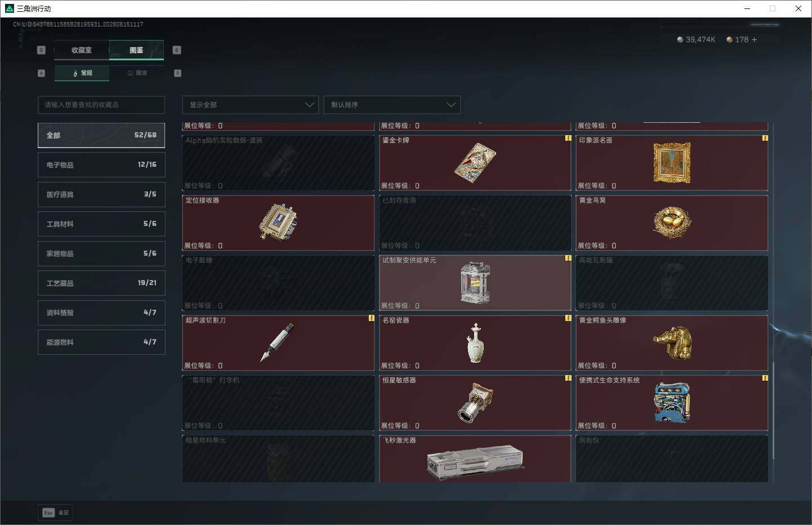Select the 工具材料 category

(101, 224)
